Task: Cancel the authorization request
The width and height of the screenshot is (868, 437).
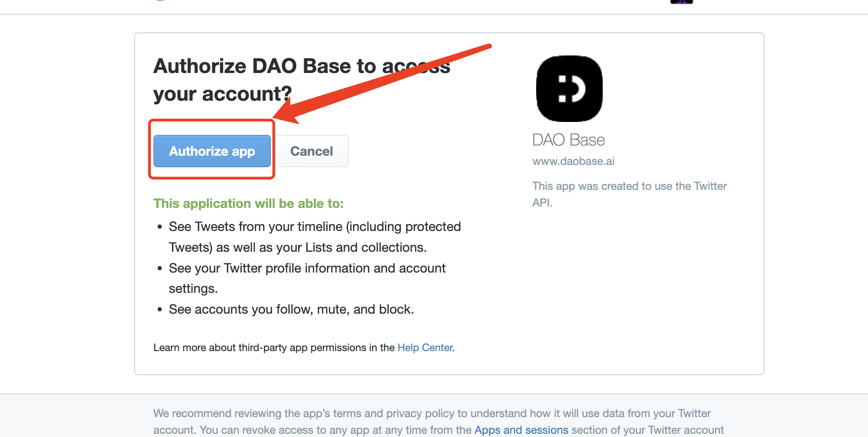Action: [312, 151]
